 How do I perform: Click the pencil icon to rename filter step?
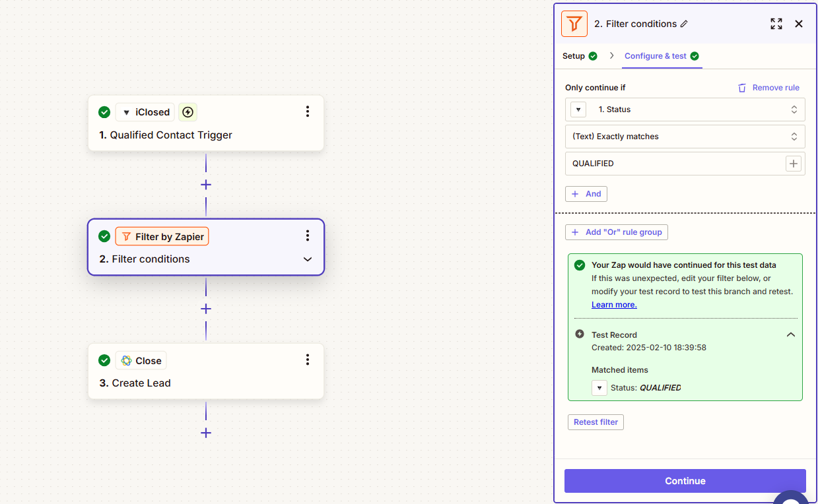tap(684, 24)
